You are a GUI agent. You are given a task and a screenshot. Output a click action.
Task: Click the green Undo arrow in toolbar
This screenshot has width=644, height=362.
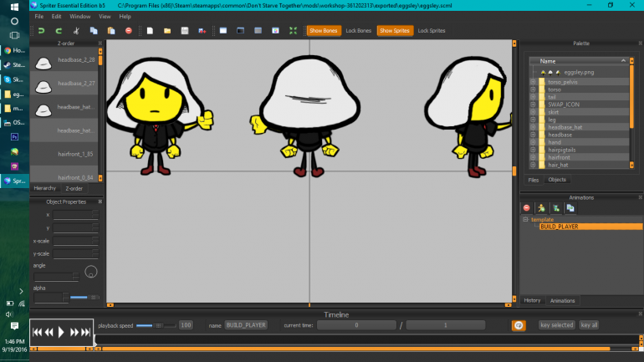coord(41,31)
